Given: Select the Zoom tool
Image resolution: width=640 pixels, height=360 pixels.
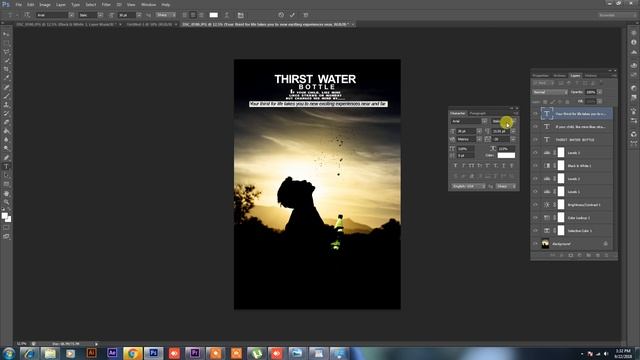Looking at the screenshot, I should (x=6, y=202).
